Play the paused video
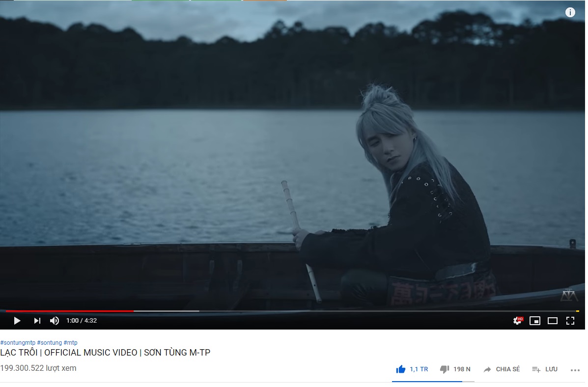Screen dimensions: 588x387 click(x=17, y=321)
